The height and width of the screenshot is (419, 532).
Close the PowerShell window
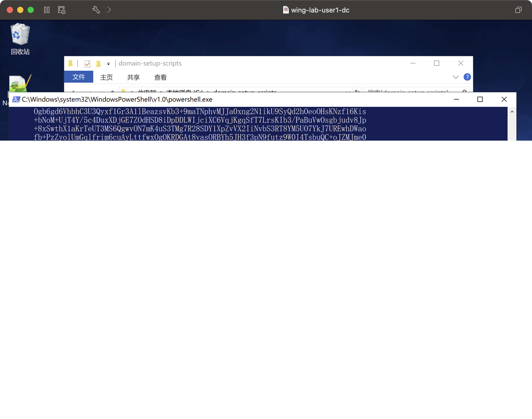pos(504,99)
